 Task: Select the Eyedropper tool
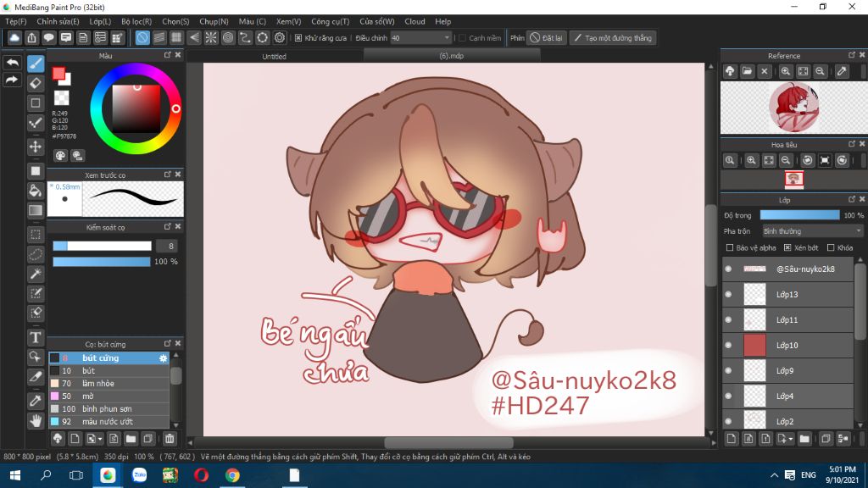[x=36, y=401]
